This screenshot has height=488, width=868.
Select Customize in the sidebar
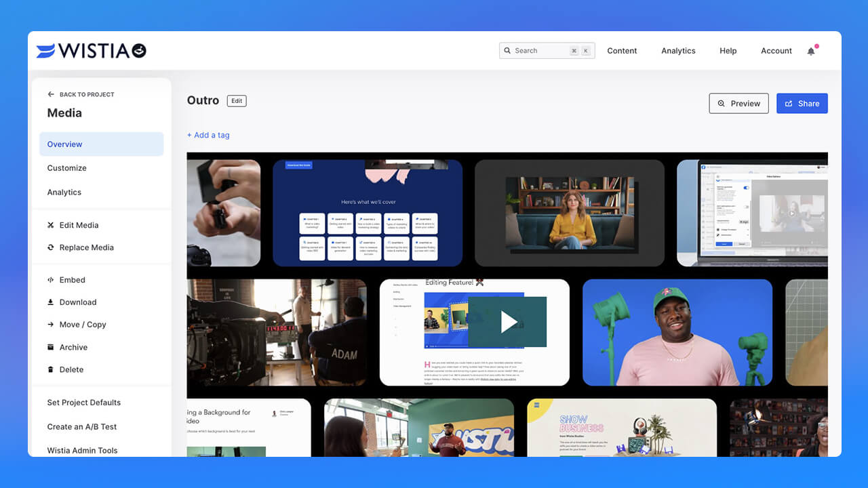(x=66, y=168)
